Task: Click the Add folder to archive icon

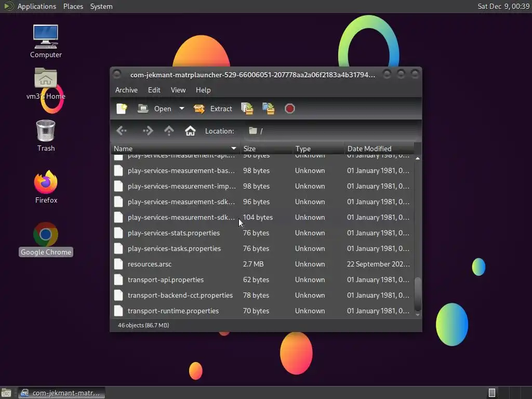Action: point(269,109)
